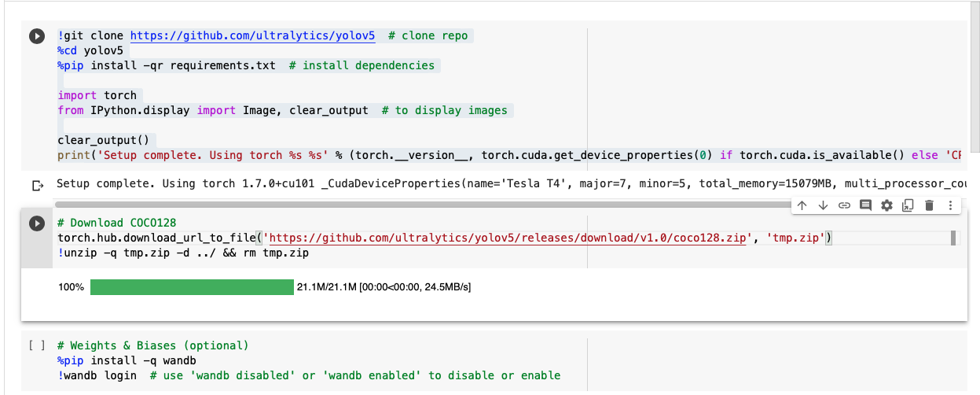Move cell up with the up arrow

802,205
